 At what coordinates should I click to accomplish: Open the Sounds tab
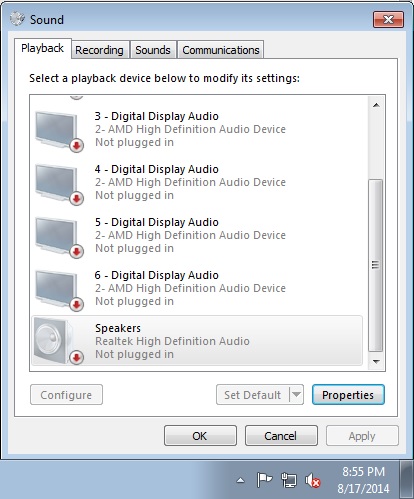click(x=153, y=50)
